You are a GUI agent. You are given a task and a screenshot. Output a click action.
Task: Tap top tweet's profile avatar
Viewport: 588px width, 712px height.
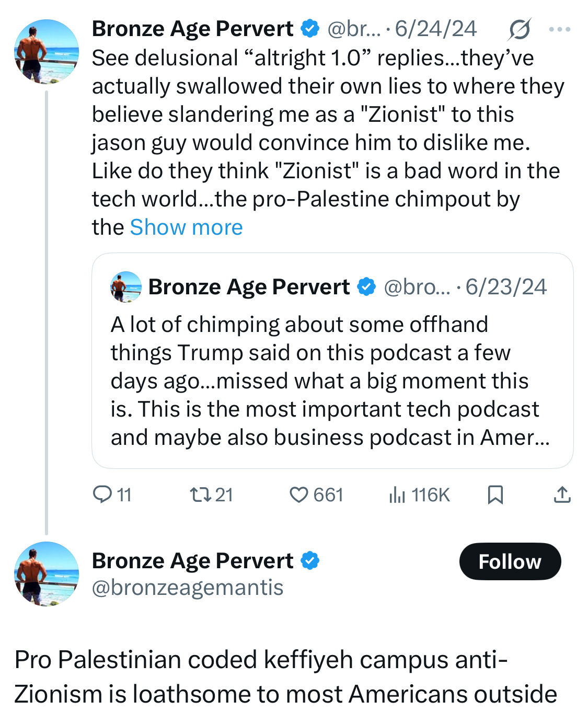47,52
